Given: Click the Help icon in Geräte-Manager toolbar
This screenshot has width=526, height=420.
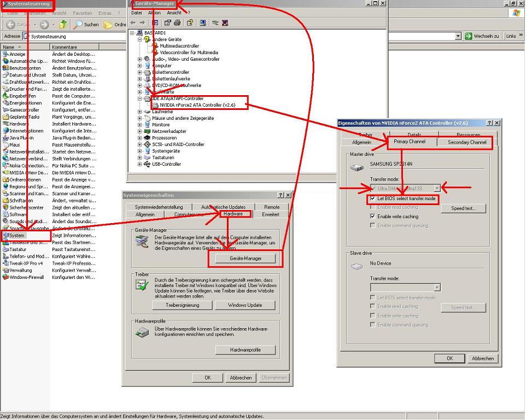Looking at the screenshot, I should pyautogui.click(x=190, y=23).
